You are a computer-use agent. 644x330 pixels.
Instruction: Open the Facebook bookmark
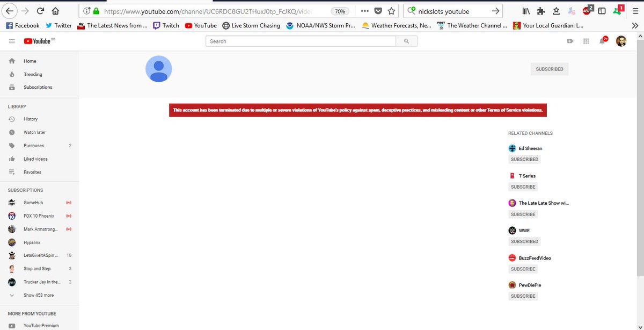tap(23, 25)
